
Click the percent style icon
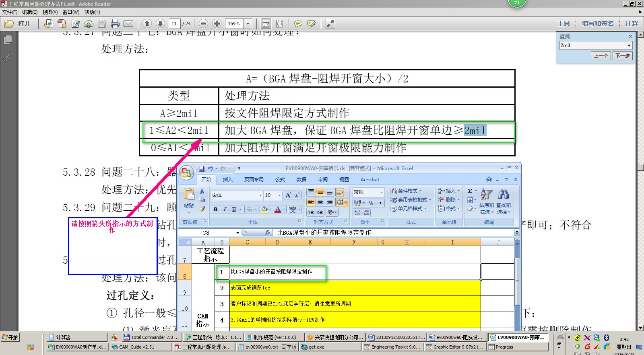pyautogui.click(x=371, y=203)
